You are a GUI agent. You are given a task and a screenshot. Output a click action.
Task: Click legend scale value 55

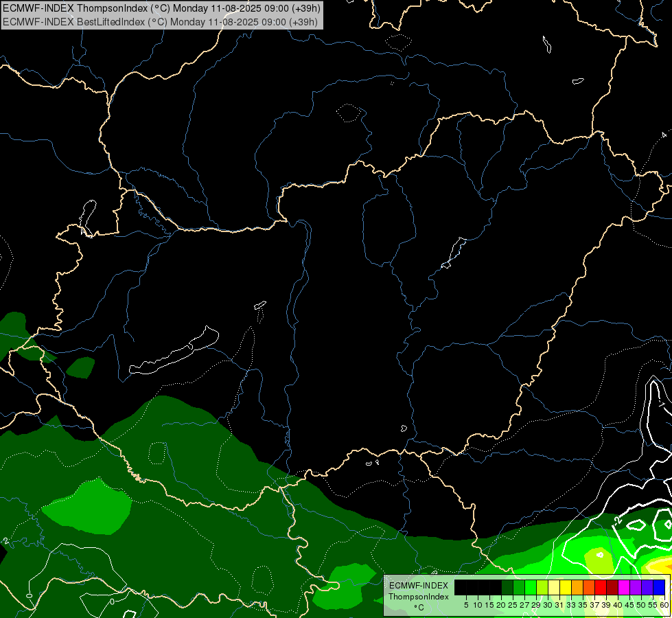652,605
